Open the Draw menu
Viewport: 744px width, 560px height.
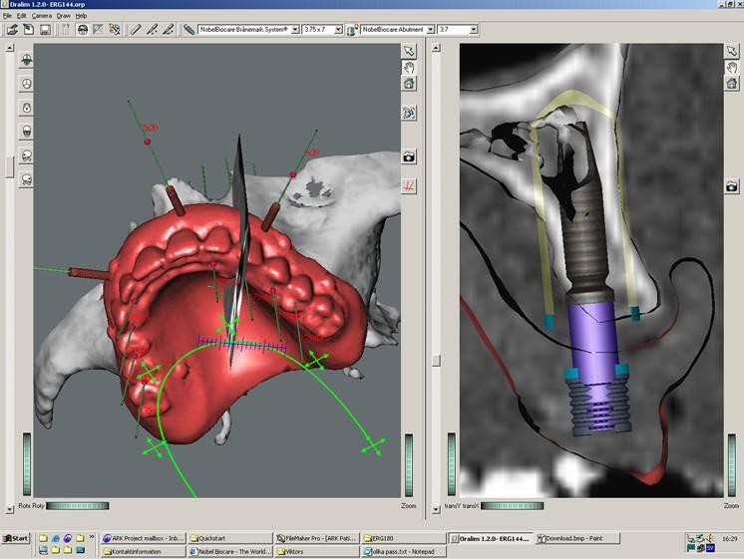tap(64, 16)
